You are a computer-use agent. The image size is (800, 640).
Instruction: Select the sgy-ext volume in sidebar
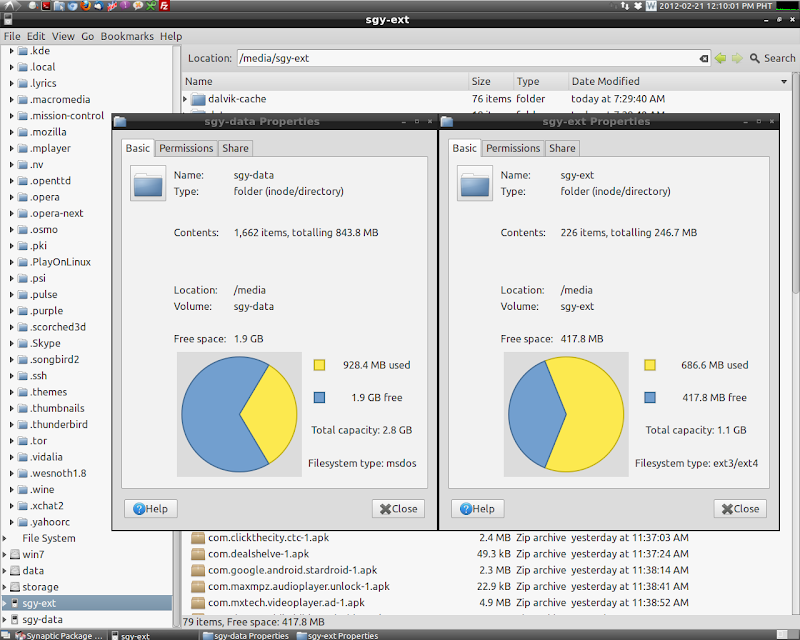pyautogui.click(x=87, y=603)
